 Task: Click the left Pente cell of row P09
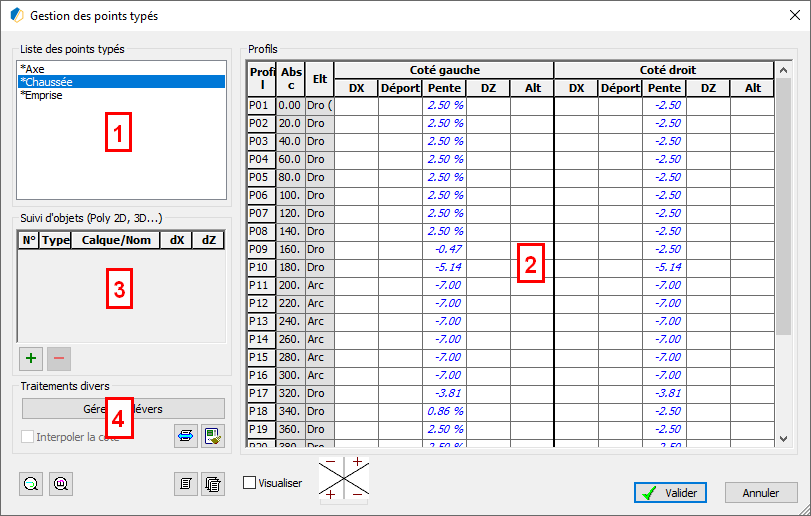443,249
